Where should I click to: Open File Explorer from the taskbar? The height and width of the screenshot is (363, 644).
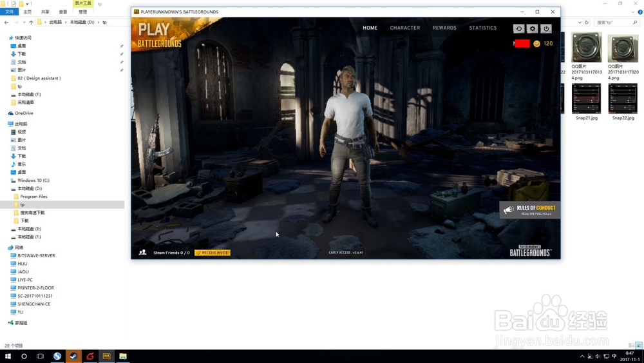click(x=123, y=356)
